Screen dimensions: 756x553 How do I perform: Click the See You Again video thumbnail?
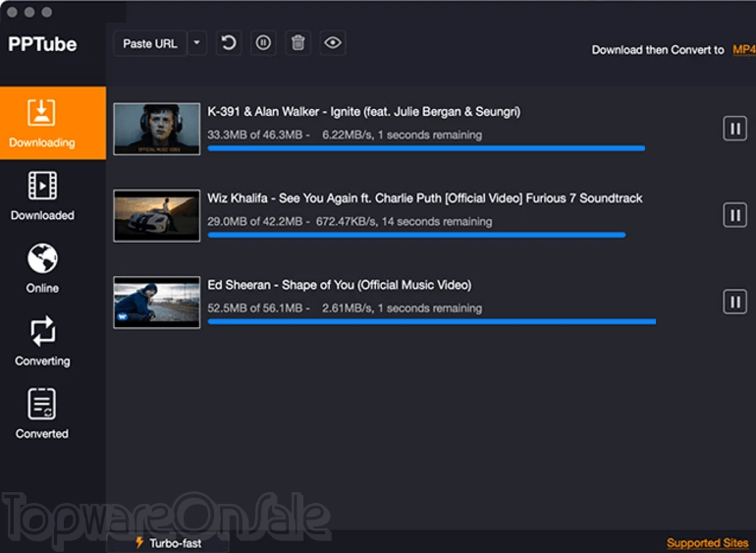pyautogui.click(x=157, y=216)
